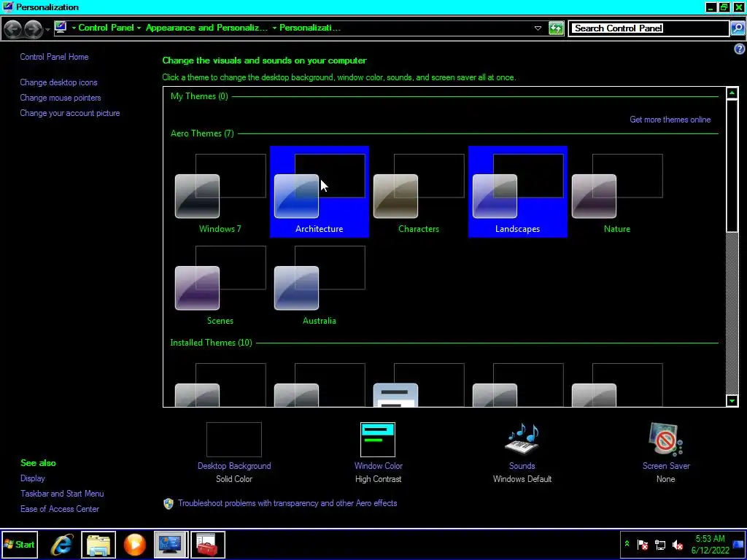Click the Back navigation arrow
The height and width of the screenshot is (560, 747).
tap(13, 28)
